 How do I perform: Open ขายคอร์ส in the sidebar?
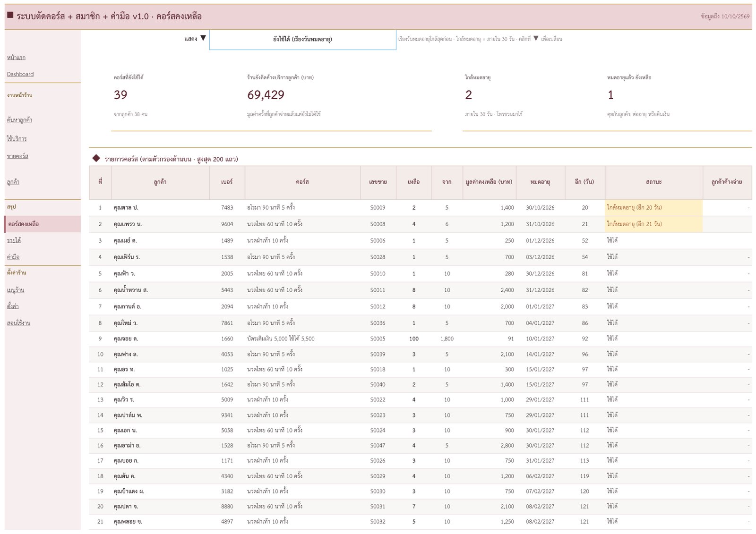pyautogui.click(x=17, y=156)
